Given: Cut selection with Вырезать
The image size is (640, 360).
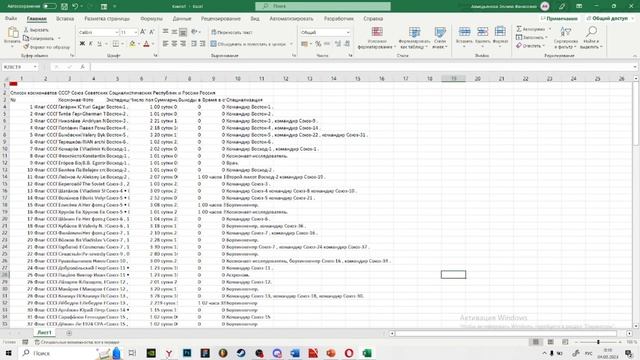Looking at the screenshot, I should (x=36, y=30).
